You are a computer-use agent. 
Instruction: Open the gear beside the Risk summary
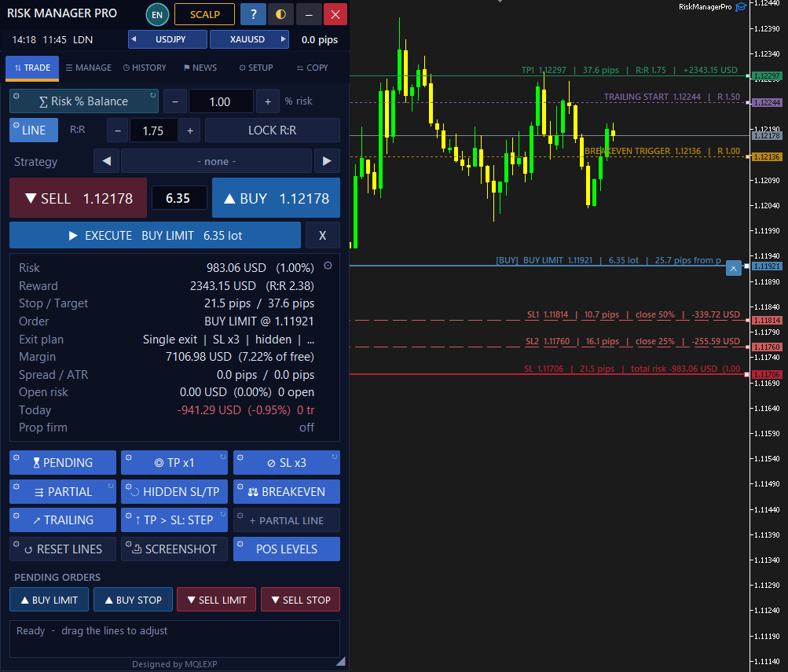(x=328, y=266)
